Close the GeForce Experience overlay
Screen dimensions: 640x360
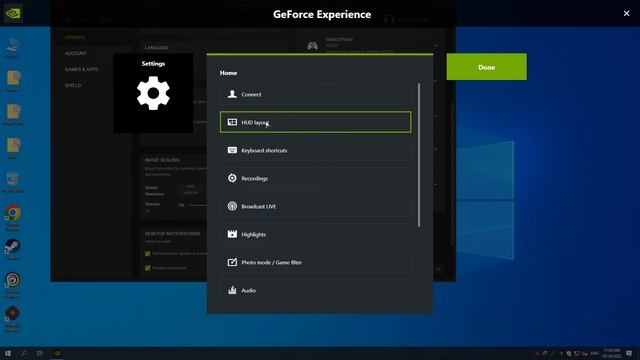627,13
